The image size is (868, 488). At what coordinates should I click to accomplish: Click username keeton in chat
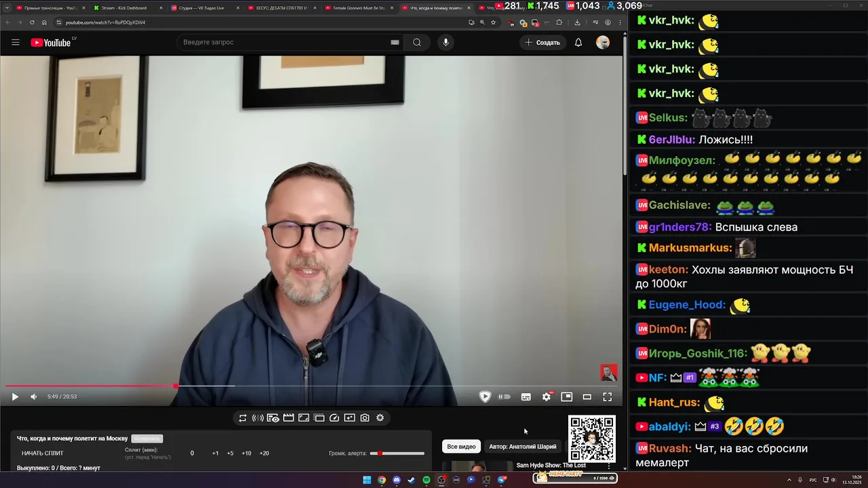coord(669,270)
